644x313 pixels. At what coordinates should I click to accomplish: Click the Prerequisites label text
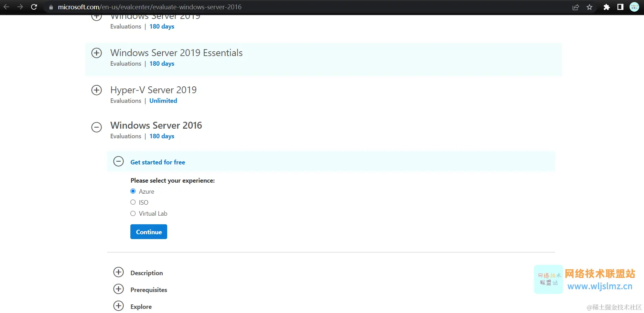(x=149, y=290)
